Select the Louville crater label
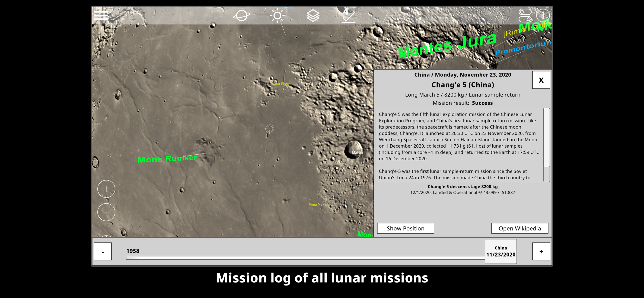 click(327, 113)
